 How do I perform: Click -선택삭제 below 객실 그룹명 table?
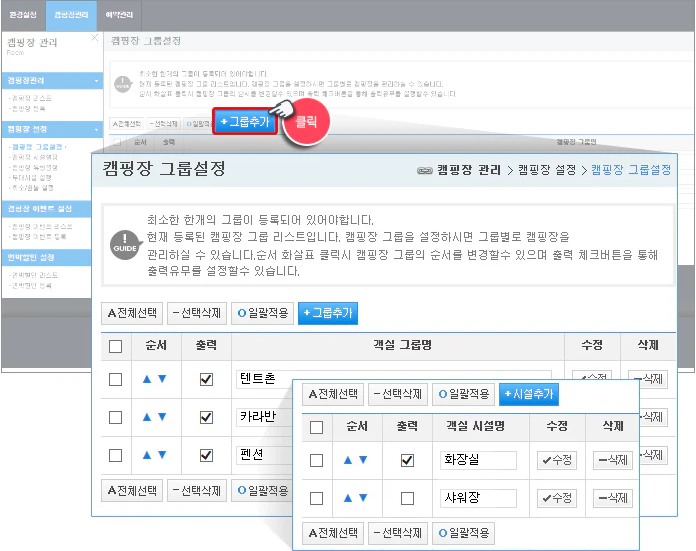coord(197,491)
